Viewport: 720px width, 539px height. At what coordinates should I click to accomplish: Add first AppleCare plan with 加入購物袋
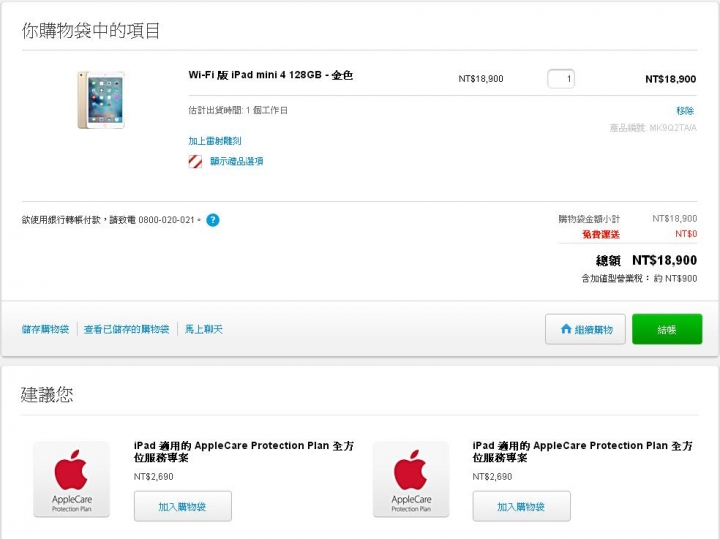pos(183,506)
